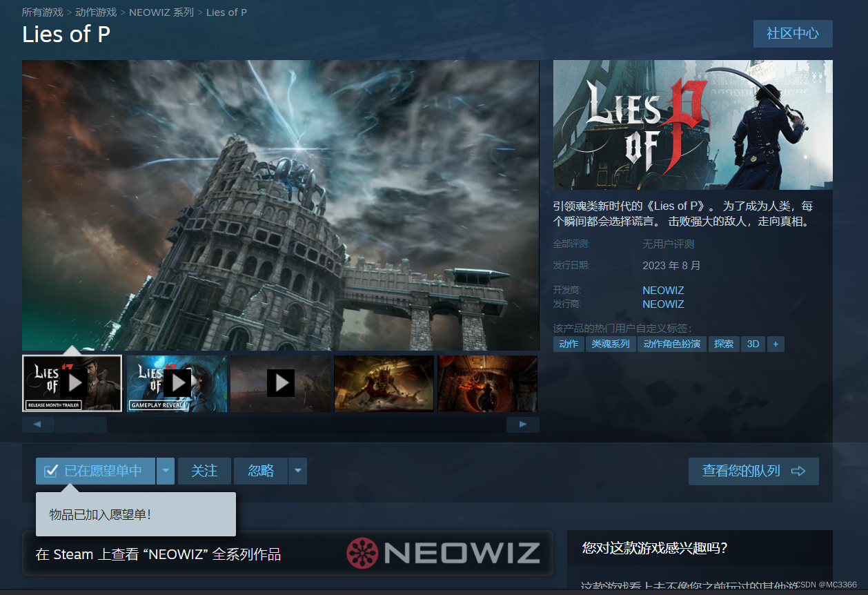Image resolution: width=868 pixels, height=595 pixels.
Task: Open the NEOWIZ developer link
Action: [x=663, y=290]
